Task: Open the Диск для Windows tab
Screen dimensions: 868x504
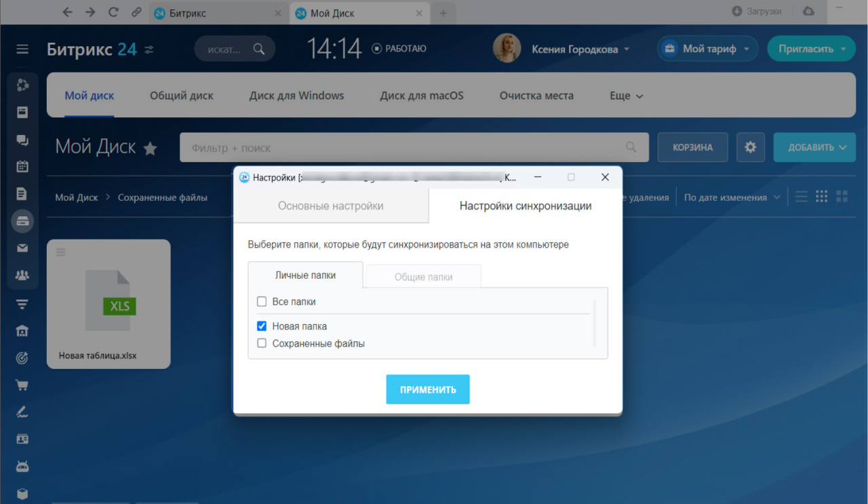Action: point(296,96)
